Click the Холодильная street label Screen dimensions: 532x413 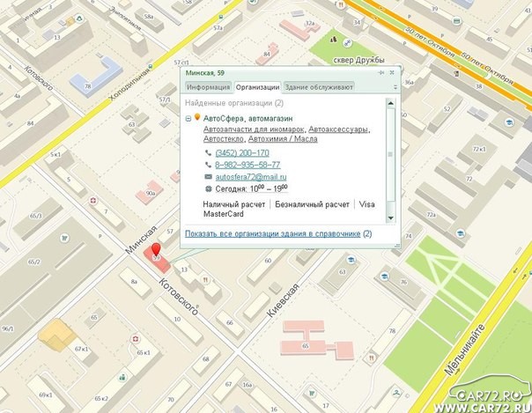[129, 84]
